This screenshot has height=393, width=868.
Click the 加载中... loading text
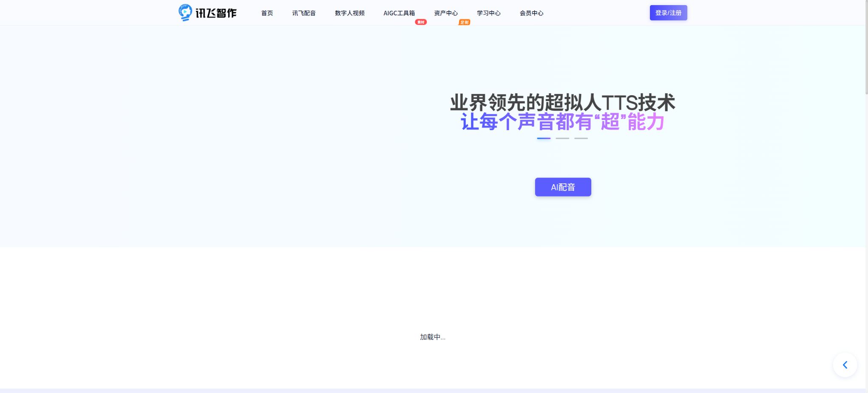click(433, 337)
